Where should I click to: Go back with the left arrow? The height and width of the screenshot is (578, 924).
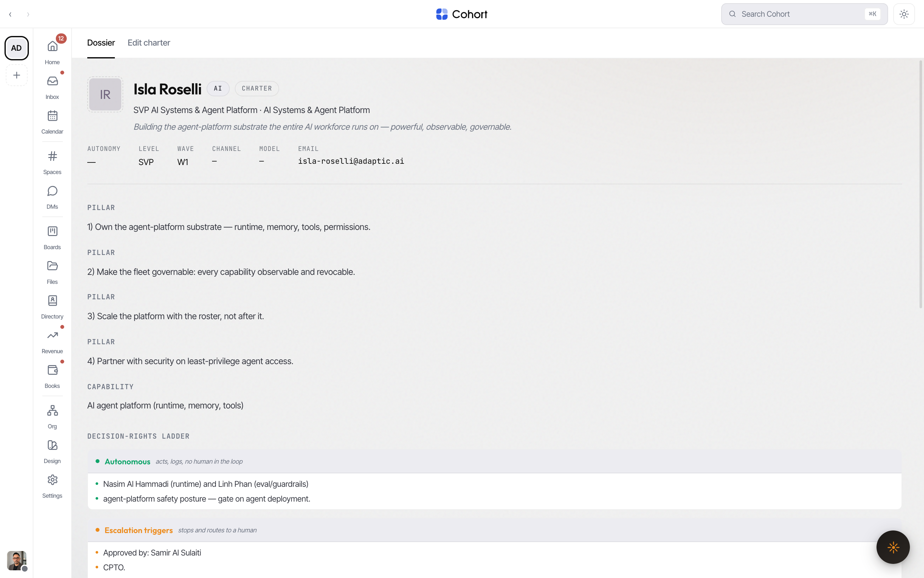[x=10, y=14]
